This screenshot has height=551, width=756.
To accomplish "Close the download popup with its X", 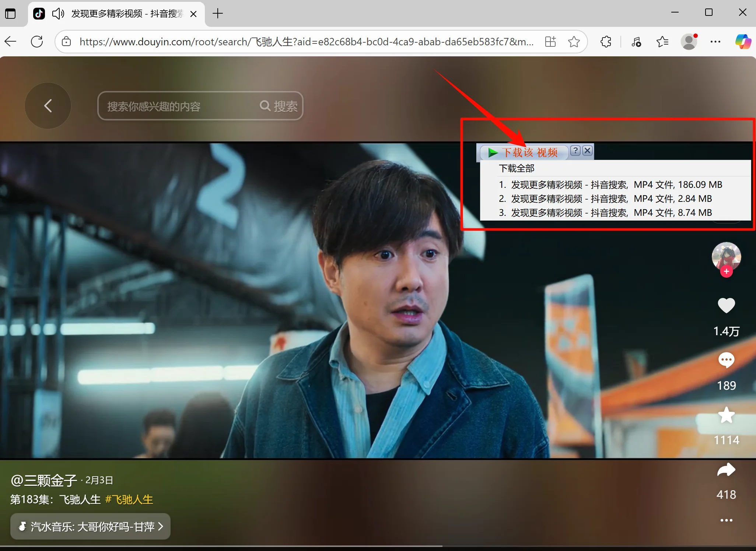I will [588, 150].
